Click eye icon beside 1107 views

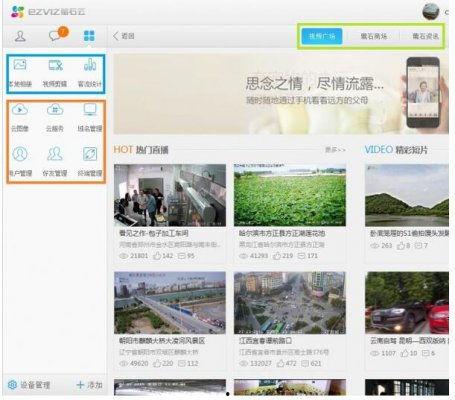pos(375,353)
